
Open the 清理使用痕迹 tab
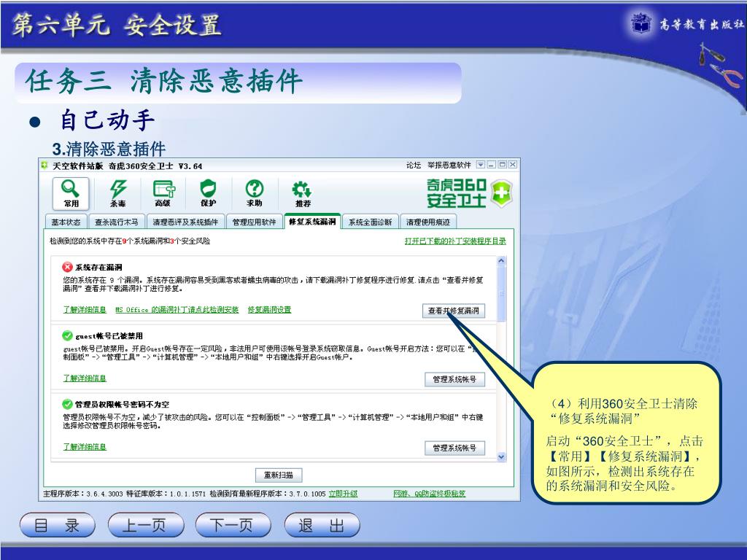click(427, 222)
